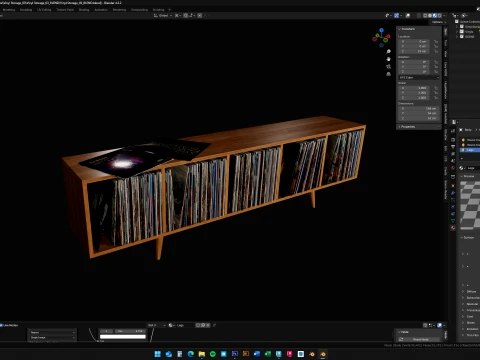The width and height of the screenshot is (480, 360).
Task: Click the zoom view magnifier icon
Action: click(388, 52)
